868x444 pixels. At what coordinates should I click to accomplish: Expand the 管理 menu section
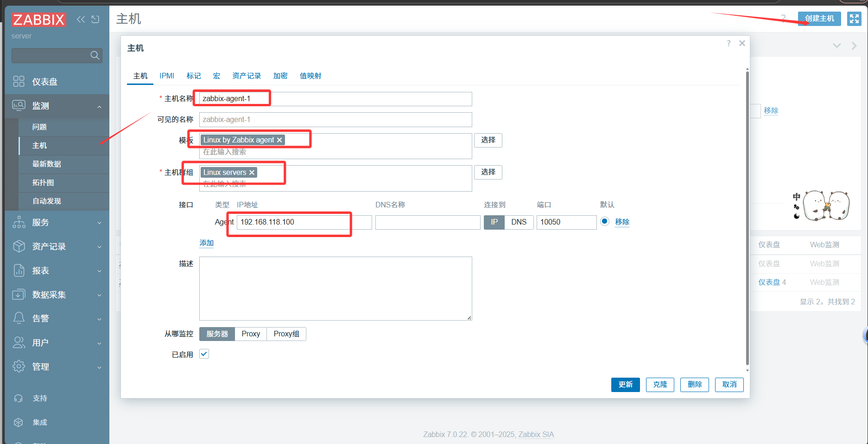99,367
